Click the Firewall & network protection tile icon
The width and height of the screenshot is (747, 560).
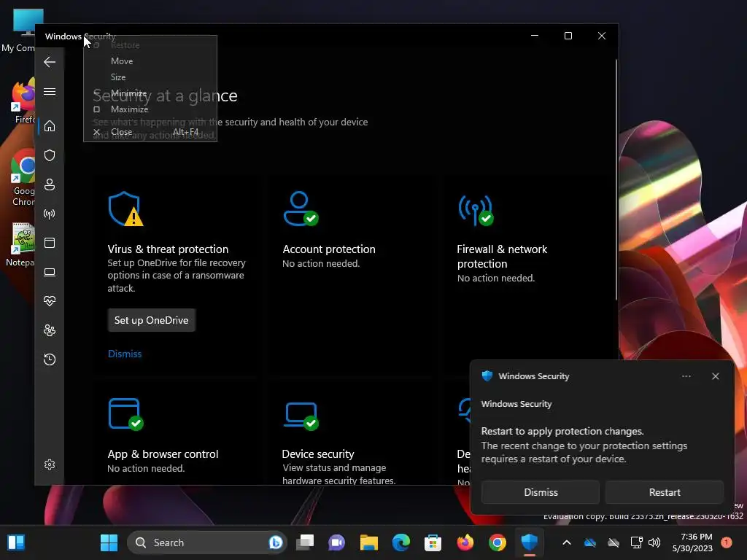point(476,209)
